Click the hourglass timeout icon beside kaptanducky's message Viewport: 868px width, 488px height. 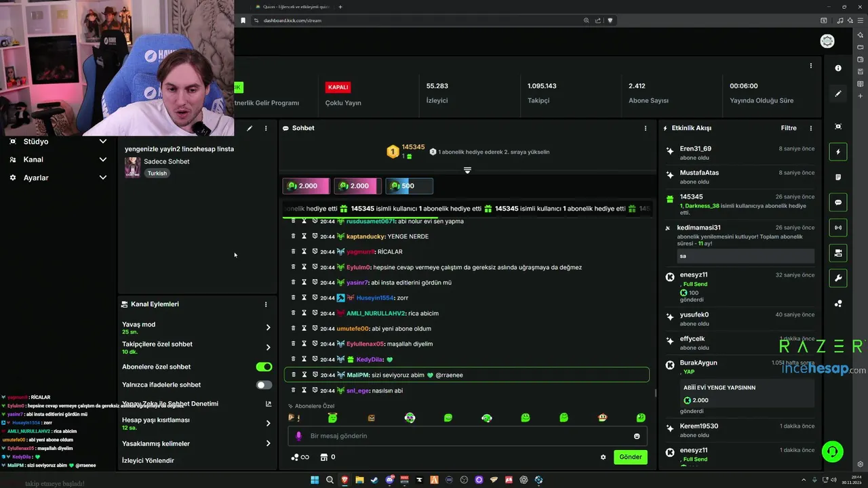pyautogui.click(x=304, y=236)
